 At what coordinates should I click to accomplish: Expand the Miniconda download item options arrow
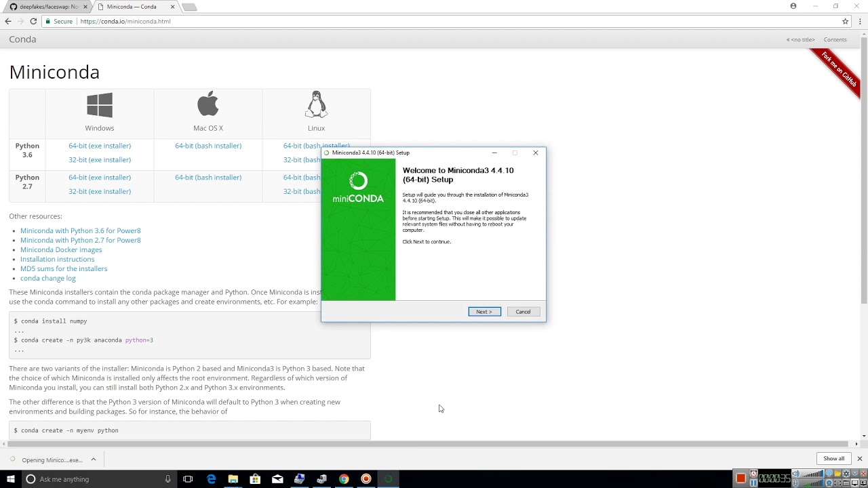(x=94, y=460)
